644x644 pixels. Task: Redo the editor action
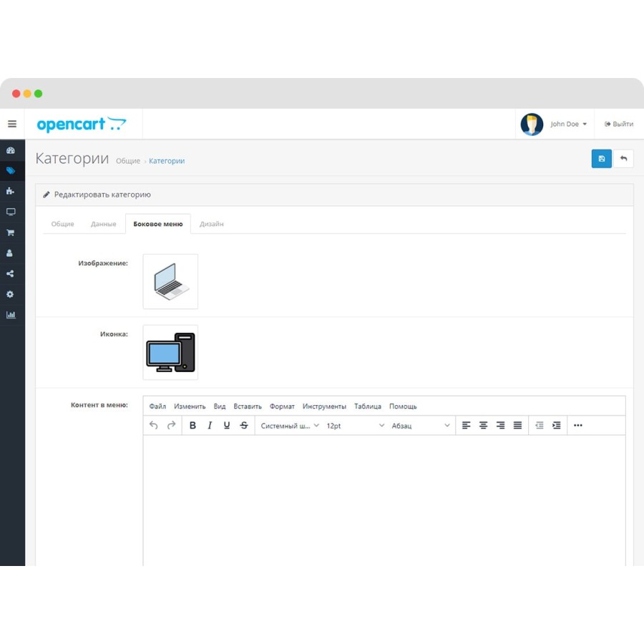(171, 425)
